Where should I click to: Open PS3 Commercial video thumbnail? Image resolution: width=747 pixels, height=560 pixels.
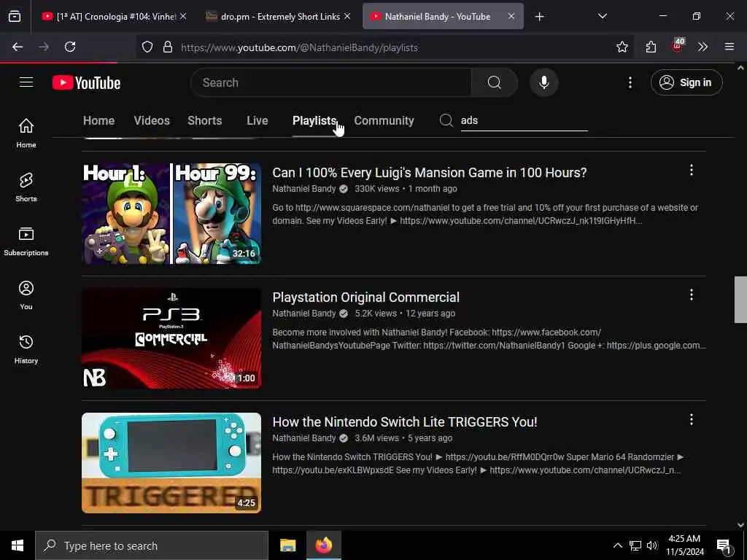171,338
